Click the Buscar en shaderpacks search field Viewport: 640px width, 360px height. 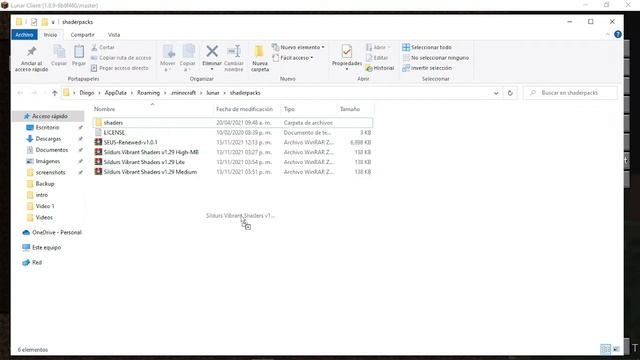click(570, 93)
